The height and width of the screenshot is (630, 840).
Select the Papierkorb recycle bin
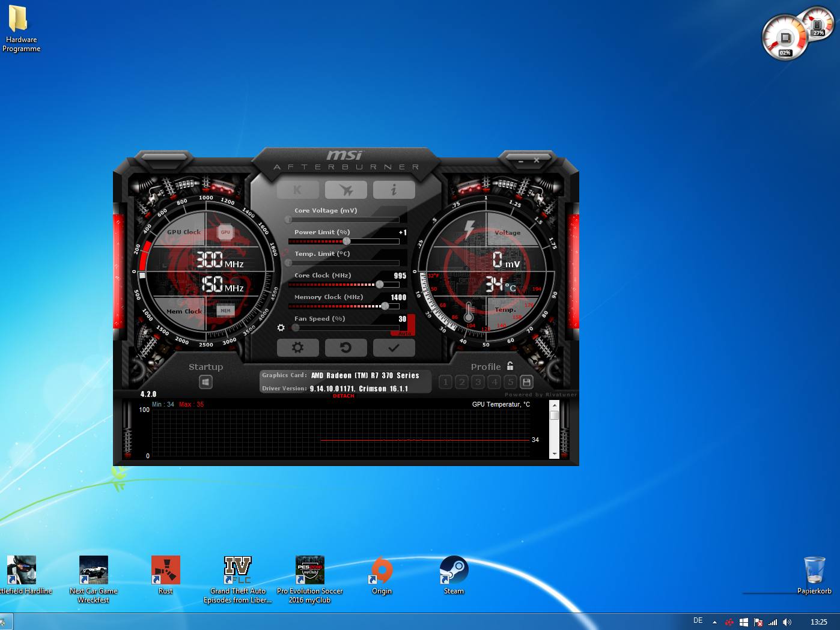tap(815, 575)
